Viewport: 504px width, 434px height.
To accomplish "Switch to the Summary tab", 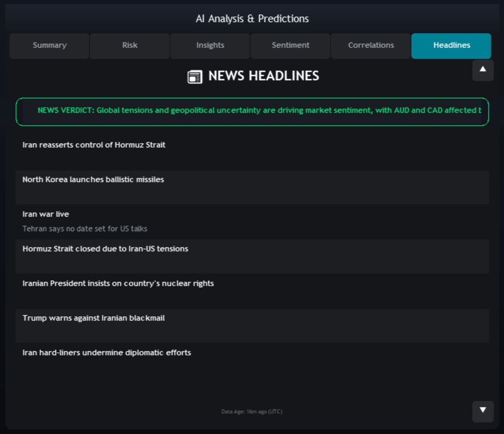I will 49,46.
